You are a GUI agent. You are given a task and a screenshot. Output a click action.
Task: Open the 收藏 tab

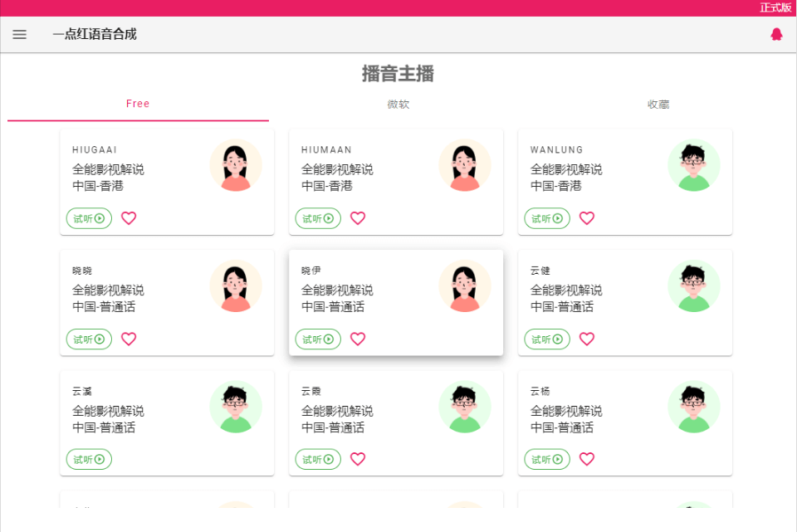[x=658, y=104]
